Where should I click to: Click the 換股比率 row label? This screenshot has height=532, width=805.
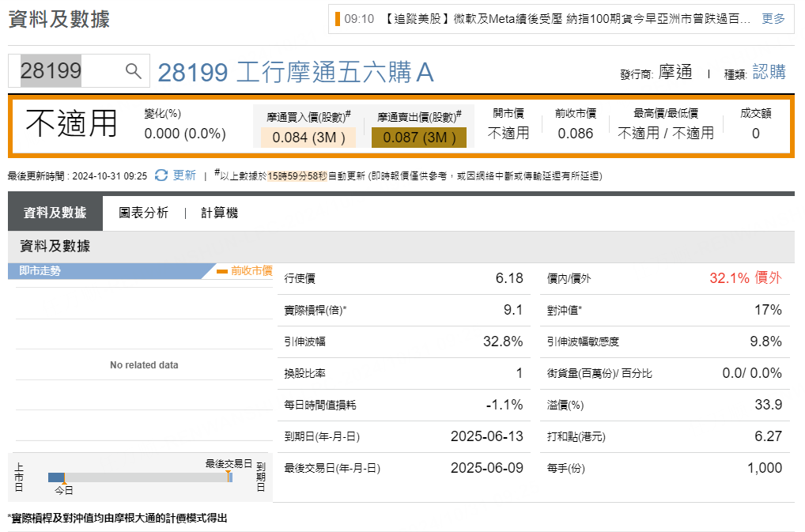[x=305, y=373]
